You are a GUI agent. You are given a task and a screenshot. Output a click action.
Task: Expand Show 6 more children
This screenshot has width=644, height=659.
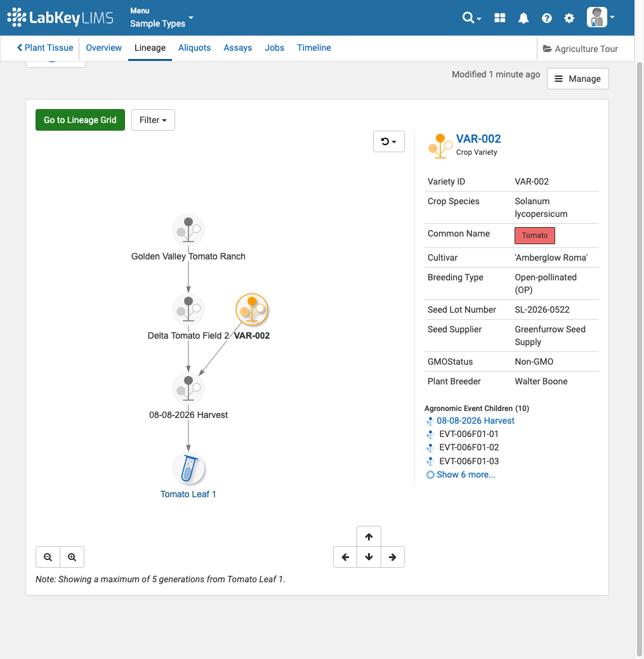466,475
